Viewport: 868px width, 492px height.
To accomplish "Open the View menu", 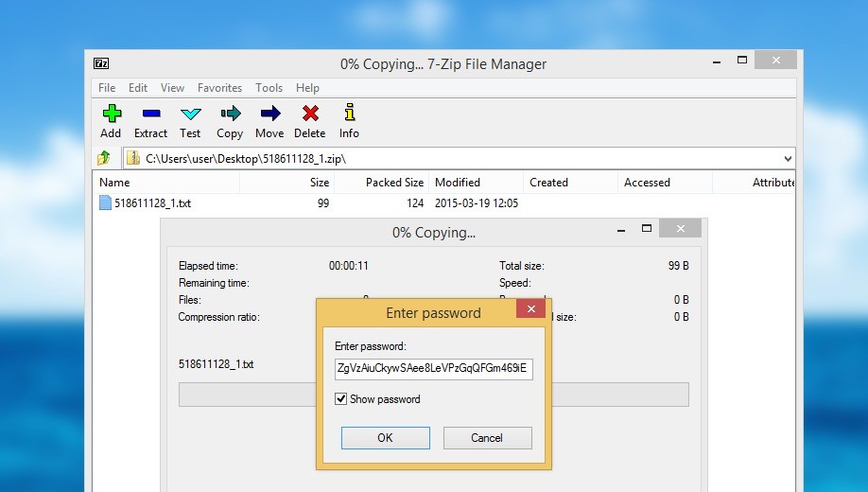I will [172, 88].
